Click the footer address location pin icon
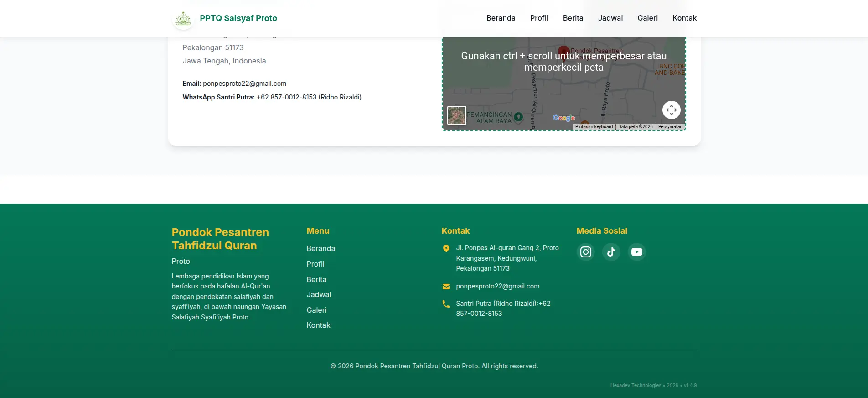The height and width of the screenshot is (398, 868). point(446,248)
